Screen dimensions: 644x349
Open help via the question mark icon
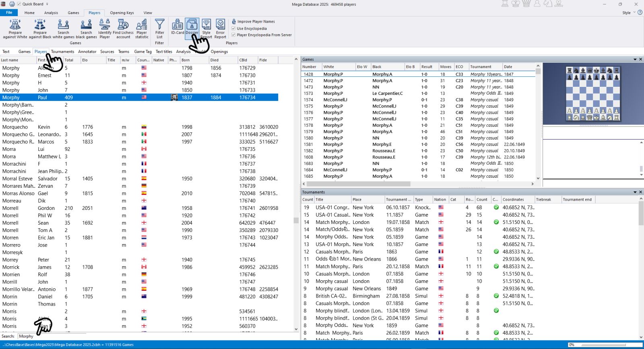pos(640,12)
